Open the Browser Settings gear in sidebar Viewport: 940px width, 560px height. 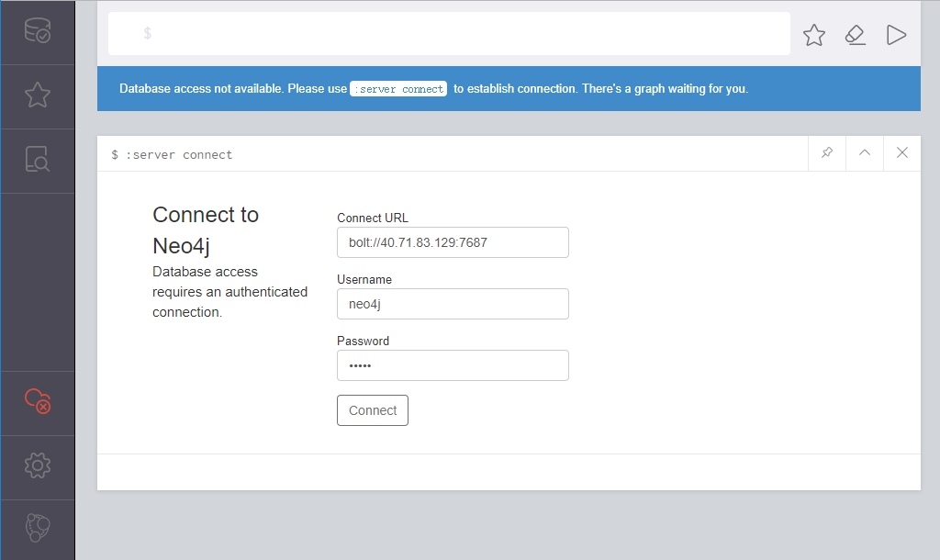[x=37, y=465]
